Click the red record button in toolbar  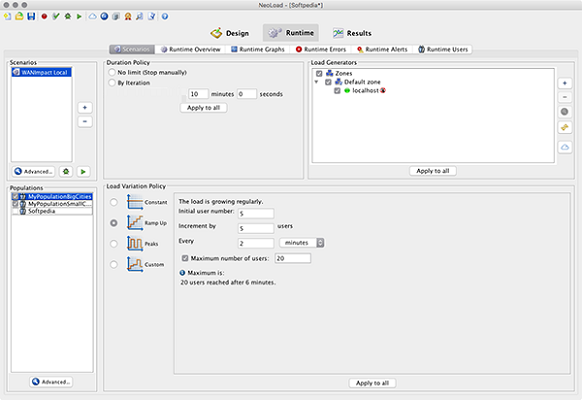44,16
